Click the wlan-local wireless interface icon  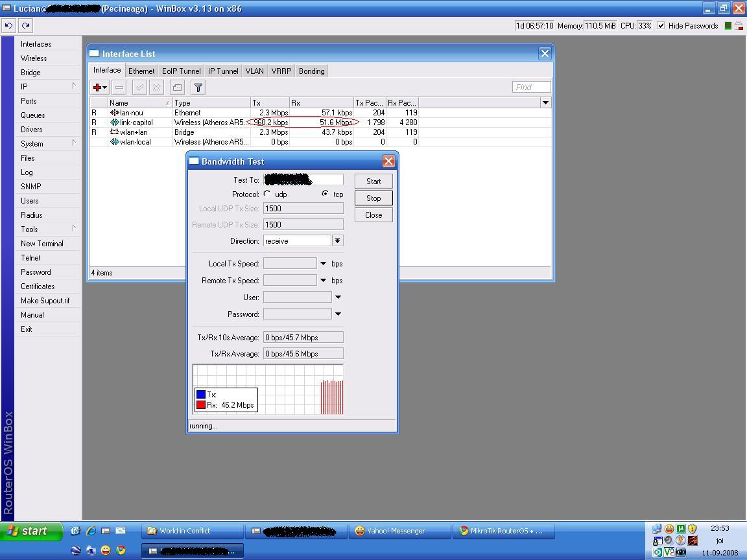[114, 142]
